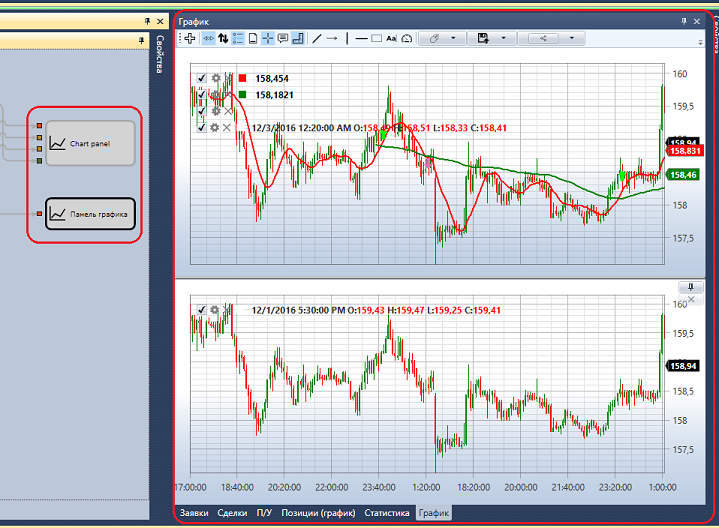Toggle the step-shaped chart toolbar icon
The width and height of the screenshot is (719, 528).
tap(298, 39)
